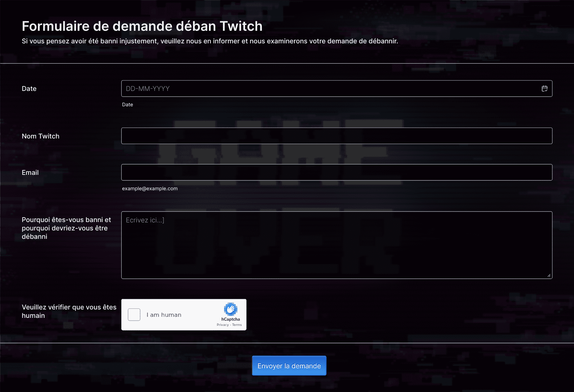Focus the Email input field
The height and width of the screenshot is (392, 574).
[337, 172]
